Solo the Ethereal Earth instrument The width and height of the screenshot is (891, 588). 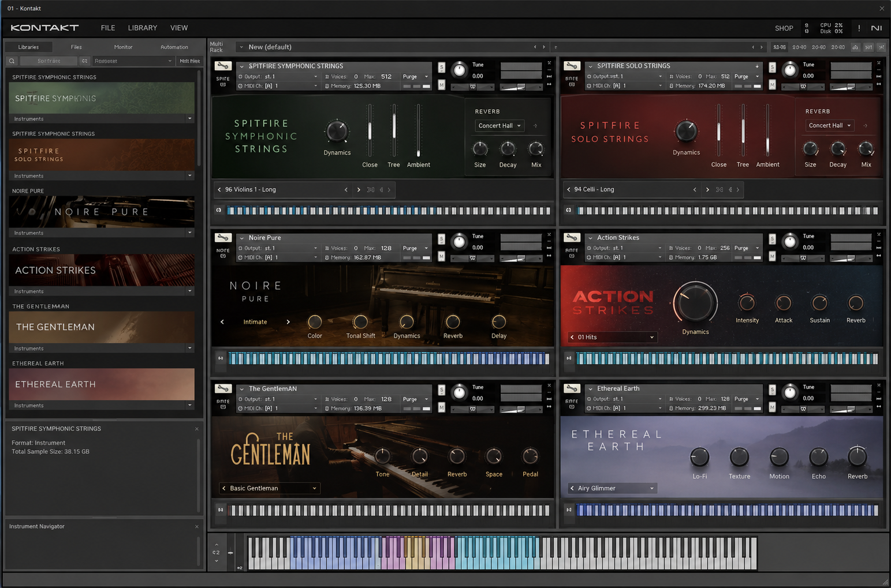[x=772, y=390]
